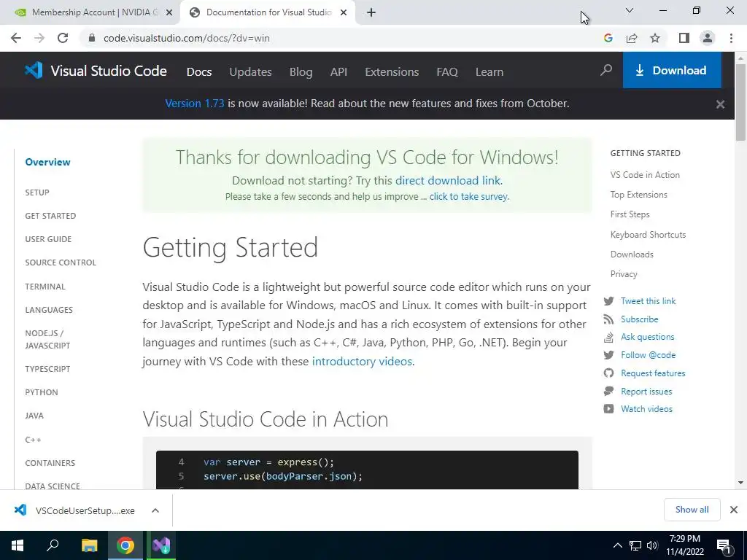The width and height of the screenshot is (747, 560).
Task: Expand SETUP section in sidebar
Action: pos(37,192)
